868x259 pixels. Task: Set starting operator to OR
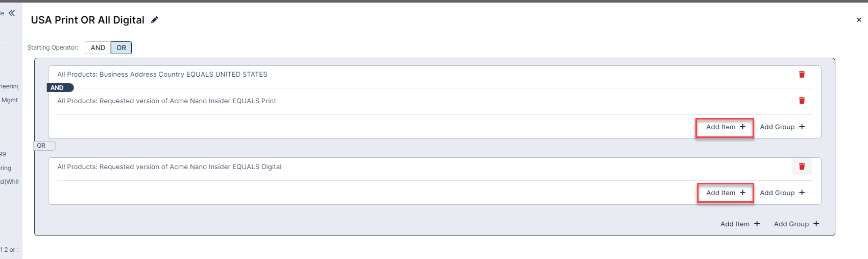[x=121, y=48]
